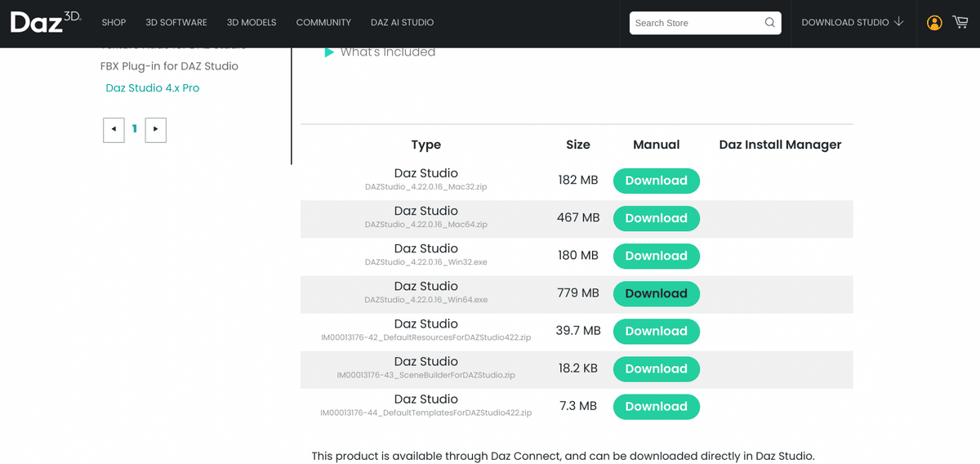Click the Daz Install Manager column header

pos(780,145)
